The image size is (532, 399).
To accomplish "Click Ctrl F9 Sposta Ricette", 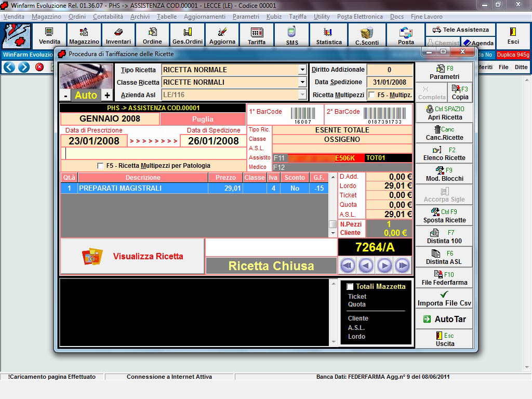I will (x=445, y=216).
